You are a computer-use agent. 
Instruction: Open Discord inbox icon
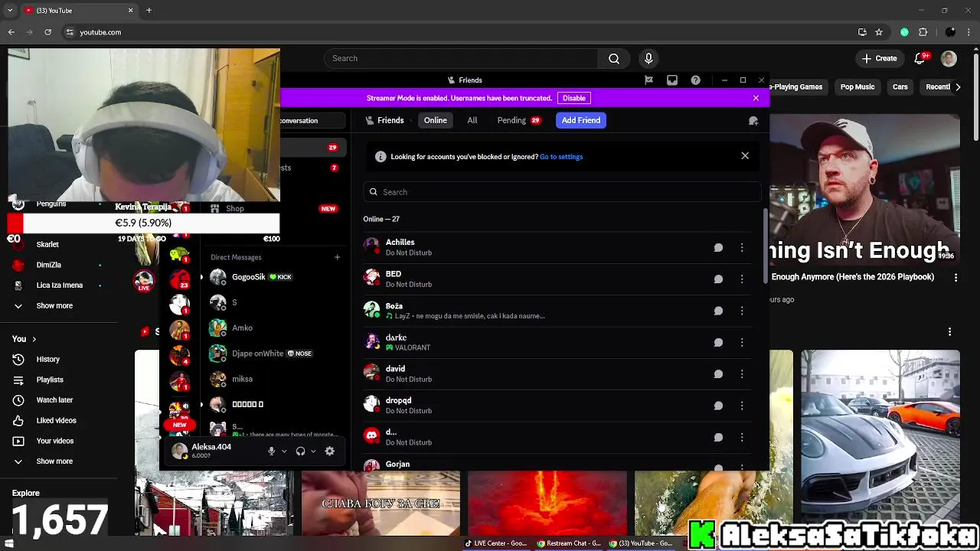[672, 80]
